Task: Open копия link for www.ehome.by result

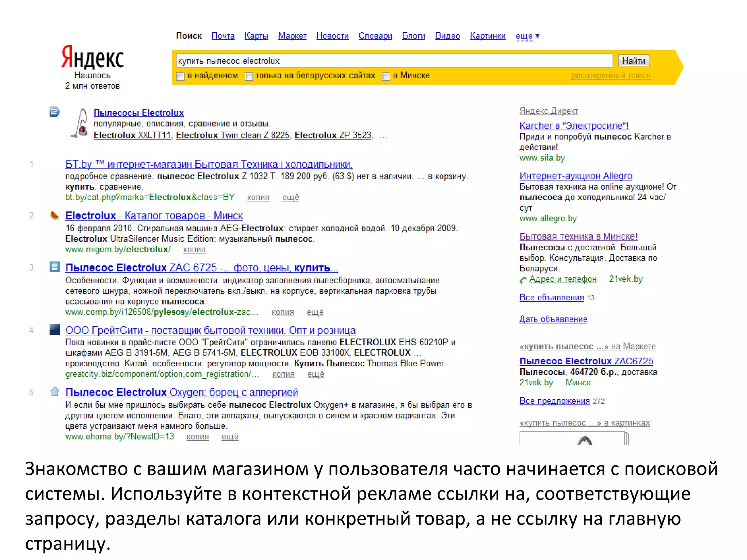Action: click(x=198, y=437)
